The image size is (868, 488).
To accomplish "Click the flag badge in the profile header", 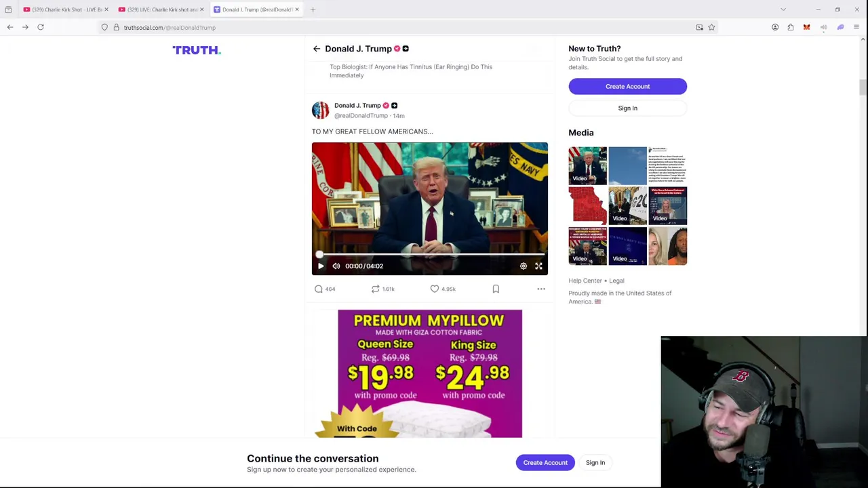I will (406, 49).
